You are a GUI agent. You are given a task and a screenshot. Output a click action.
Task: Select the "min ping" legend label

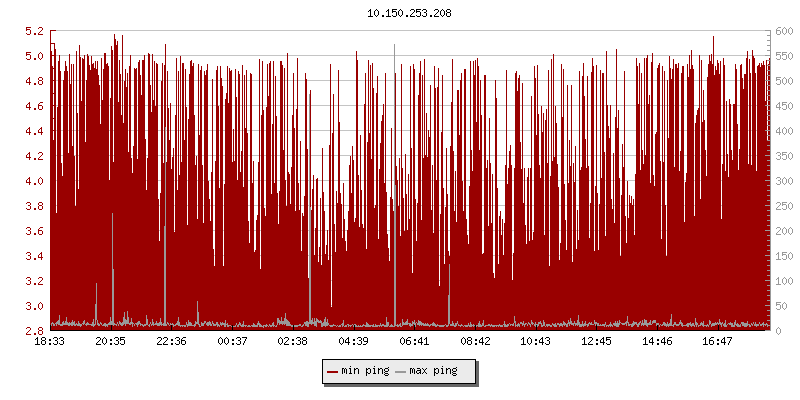[365, 371]
